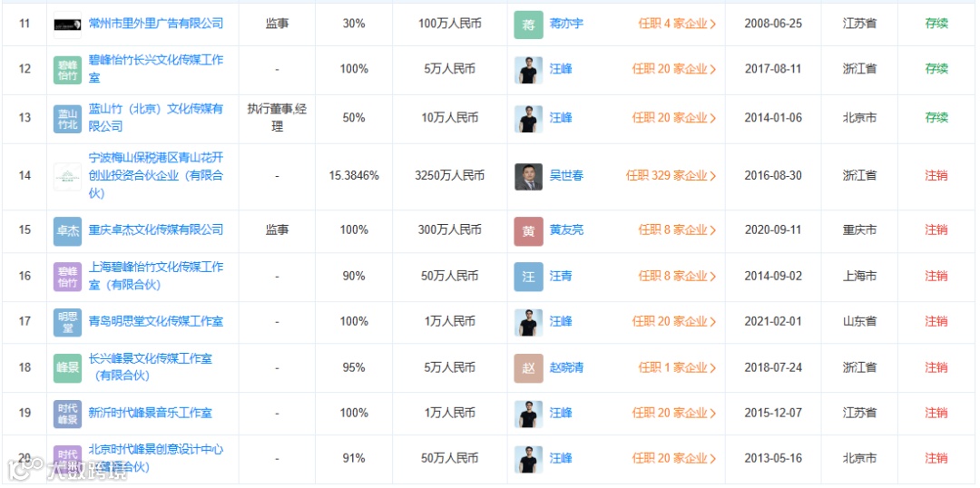Click 蓝山竹北 blue logo badge
Screen dimensions: 980x488
[x=68, y=119]
